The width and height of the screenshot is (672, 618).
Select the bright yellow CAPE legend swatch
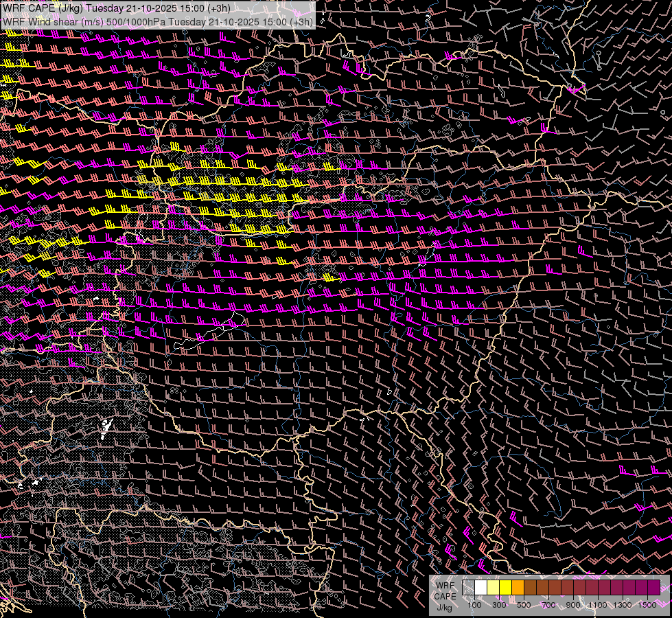[506, 588]
